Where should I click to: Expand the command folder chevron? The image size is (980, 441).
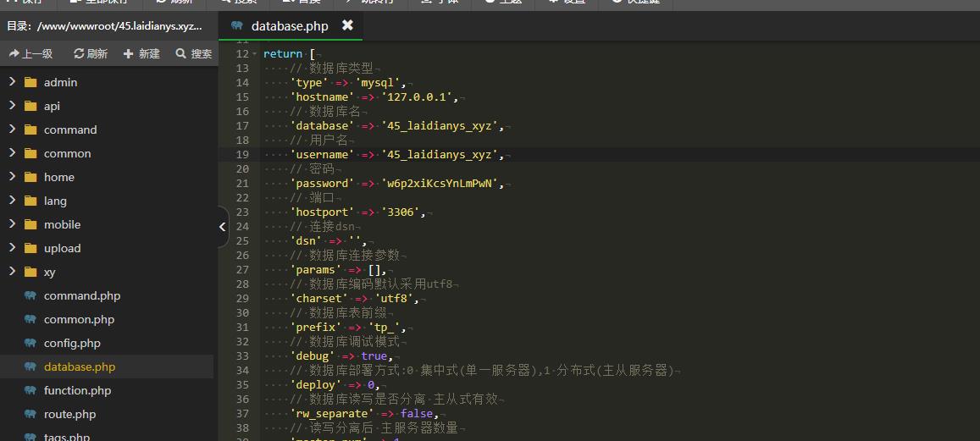pyautogui.click(x=12, y=130)
